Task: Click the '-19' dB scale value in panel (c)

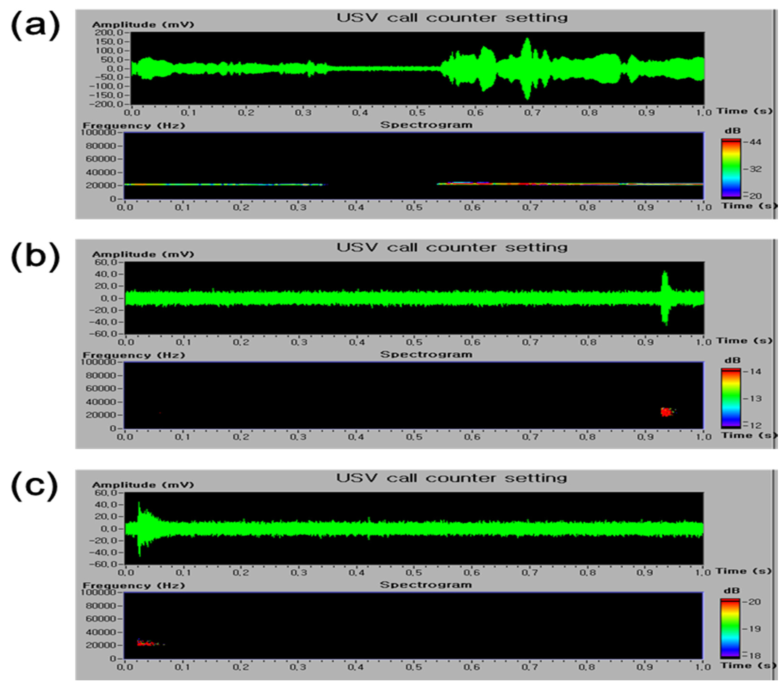Action: point(751,629)
